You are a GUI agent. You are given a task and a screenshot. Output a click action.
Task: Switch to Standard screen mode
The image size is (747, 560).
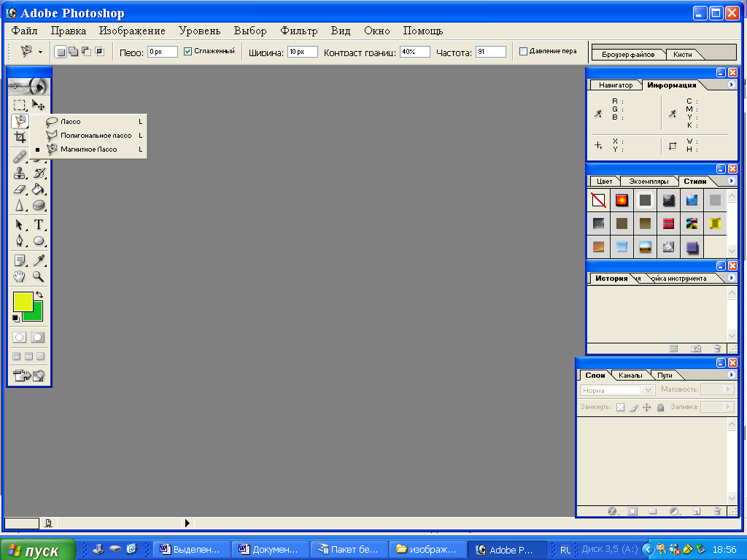tap(17, 356)
